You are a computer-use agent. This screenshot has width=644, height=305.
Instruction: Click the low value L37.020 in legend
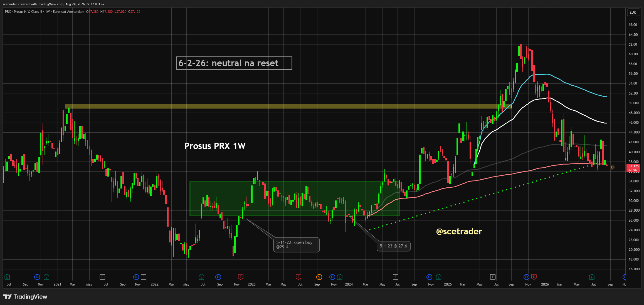point(120,12)
